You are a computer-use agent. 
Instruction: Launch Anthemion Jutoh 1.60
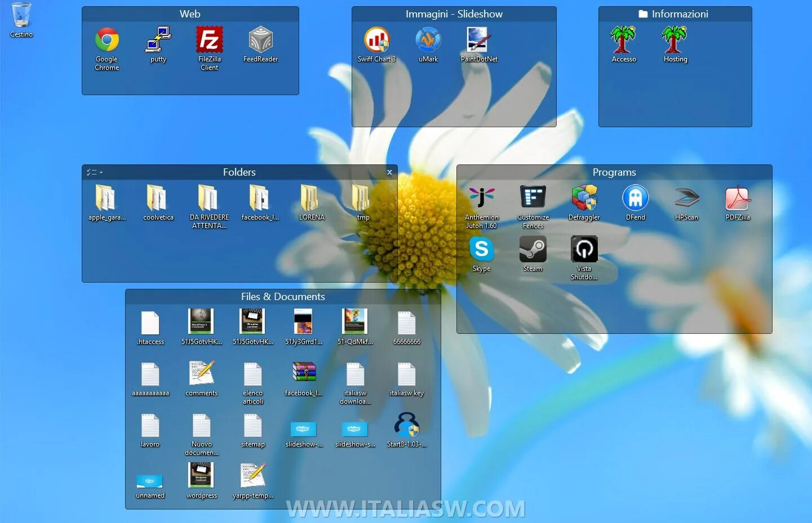(x=482, y=207)
